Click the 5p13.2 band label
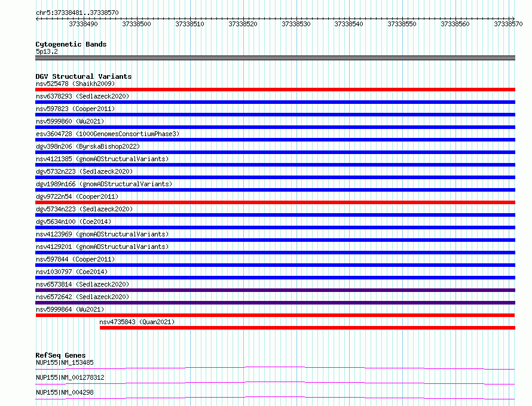 coord(47,51)
